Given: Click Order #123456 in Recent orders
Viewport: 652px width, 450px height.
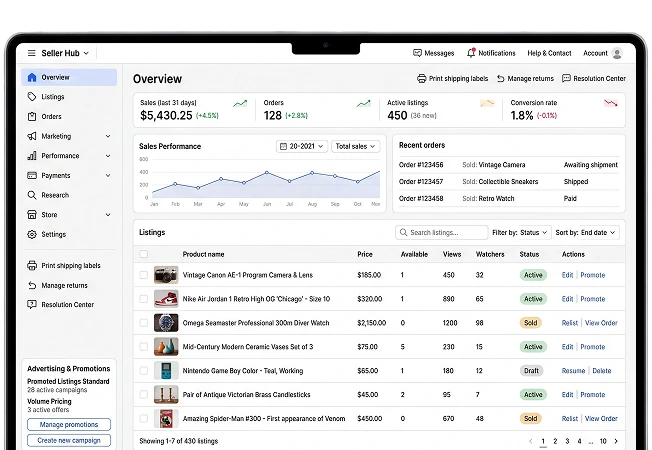Looking at the screenshot, I should point(421,165).
